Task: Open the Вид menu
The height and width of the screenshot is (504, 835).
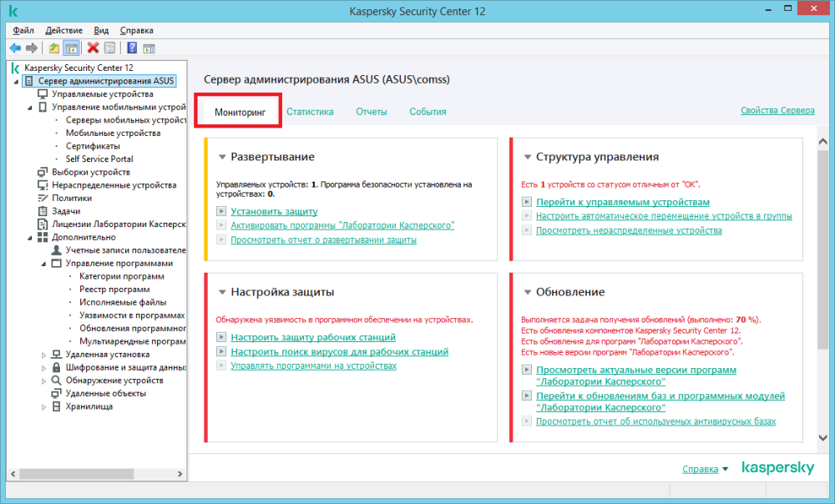Action: pos(101,30)
